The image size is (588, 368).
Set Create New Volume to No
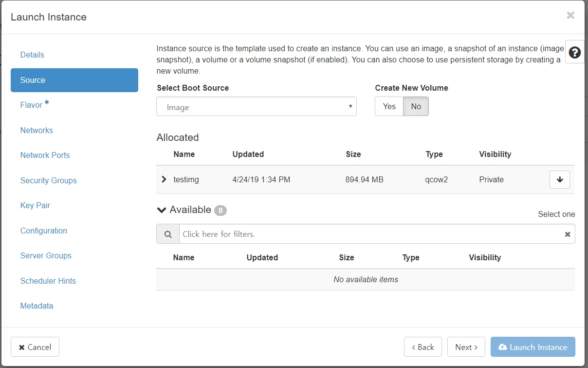[x=416, y=106]
